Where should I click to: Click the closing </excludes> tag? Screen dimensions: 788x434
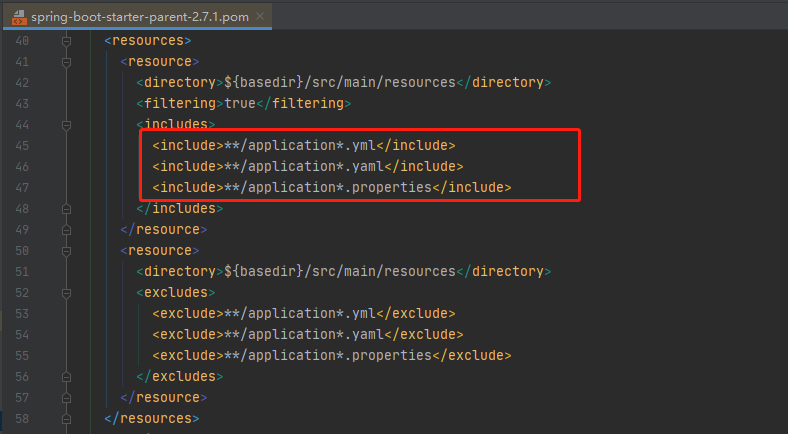click(180, 377)
